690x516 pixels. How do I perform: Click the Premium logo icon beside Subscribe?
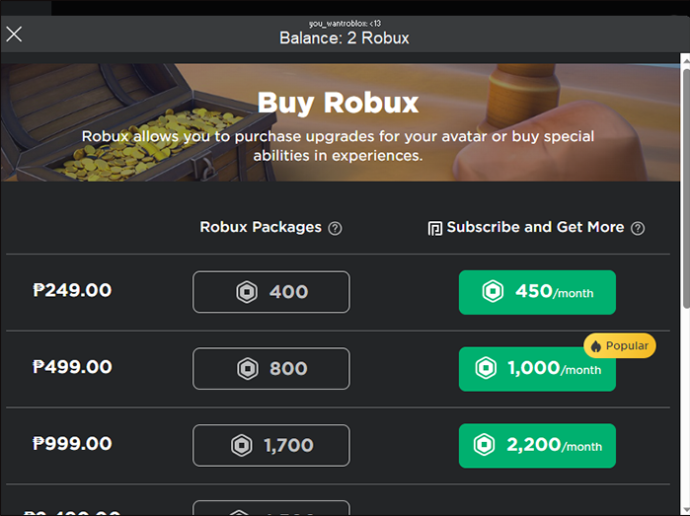point(435,228)
